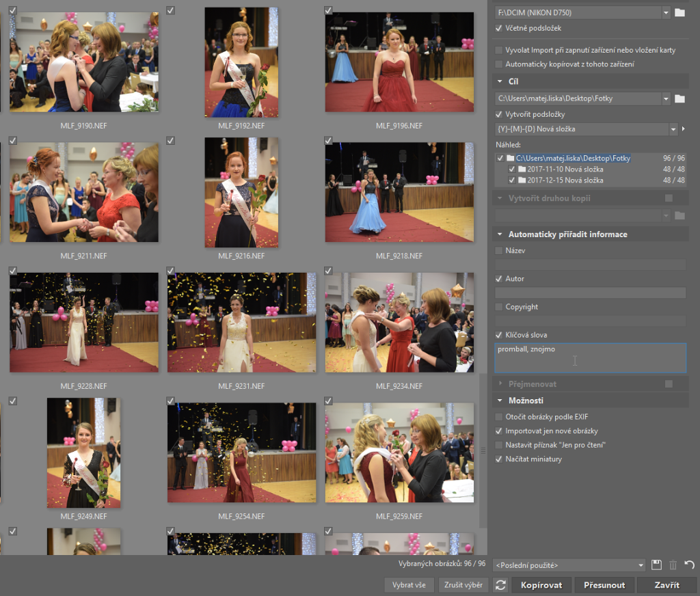Toggle Včetně podsložek checkbox
This screenshot has width=700, height=596.
pyautogui.click(x=498, y=28)
